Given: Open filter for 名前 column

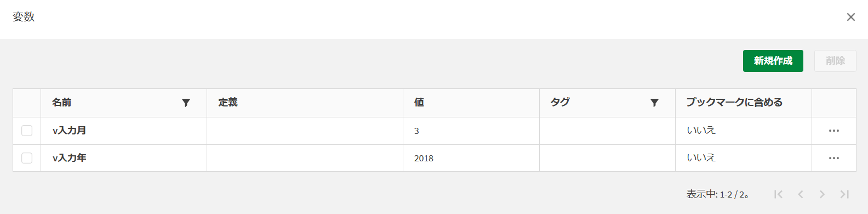Looking at the screenshot, I should tap(186, 103).
